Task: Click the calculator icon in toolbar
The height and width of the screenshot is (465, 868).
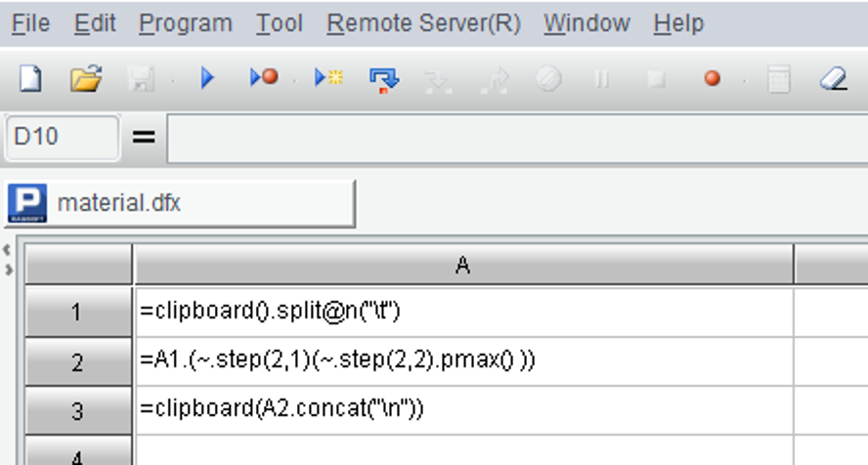Action: [778, 79]
